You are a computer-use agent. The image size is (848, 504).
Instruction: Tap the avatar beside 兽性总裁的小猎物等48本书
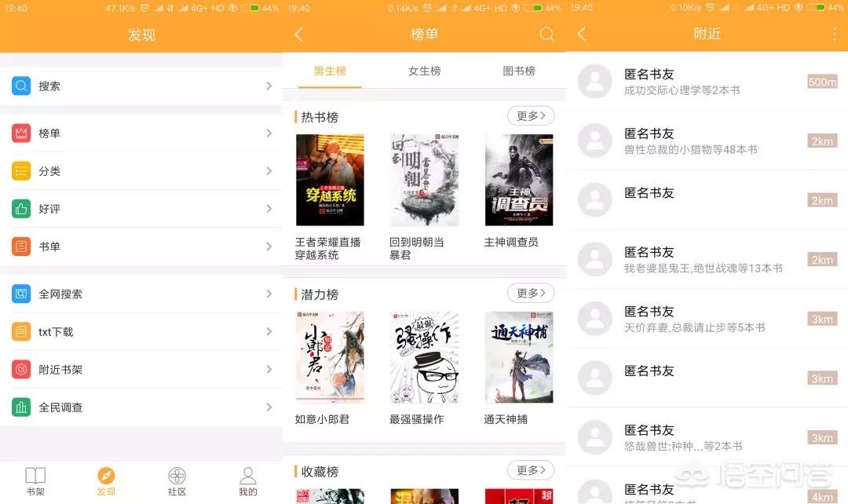click(x=595, y=141)
